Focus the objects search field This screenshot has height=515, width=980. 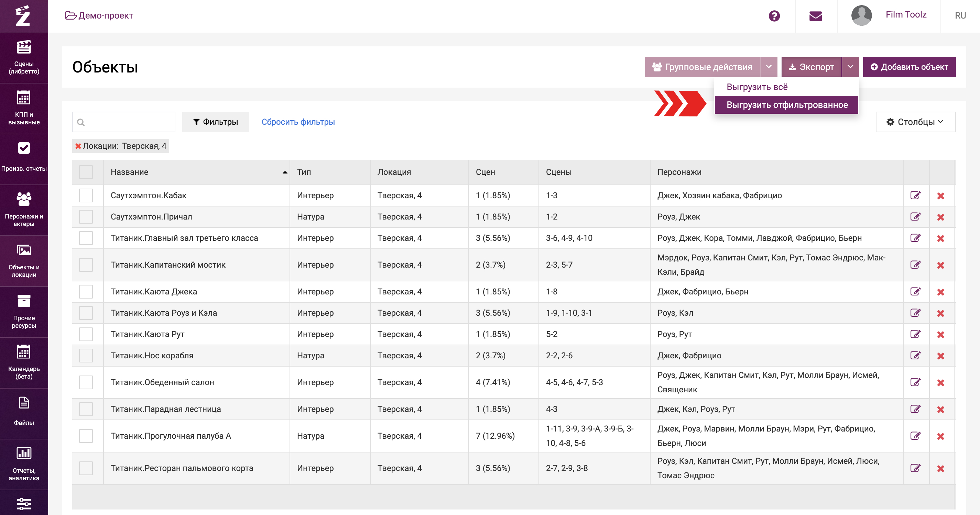coord(124,122)
